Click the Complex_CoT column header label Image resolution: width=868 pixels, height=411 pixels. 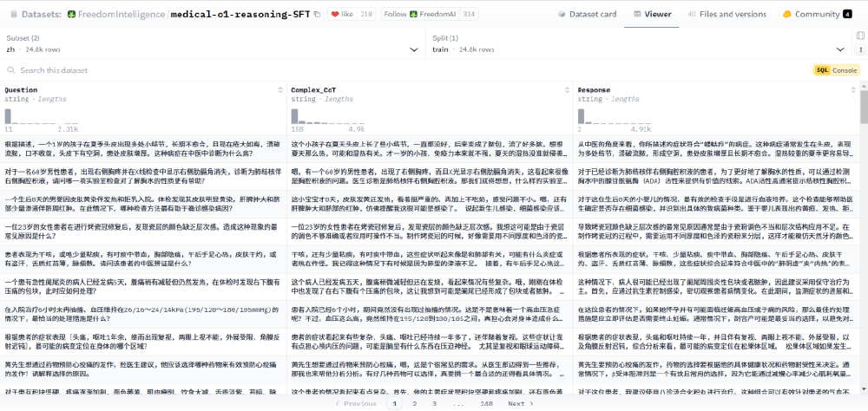313,90
